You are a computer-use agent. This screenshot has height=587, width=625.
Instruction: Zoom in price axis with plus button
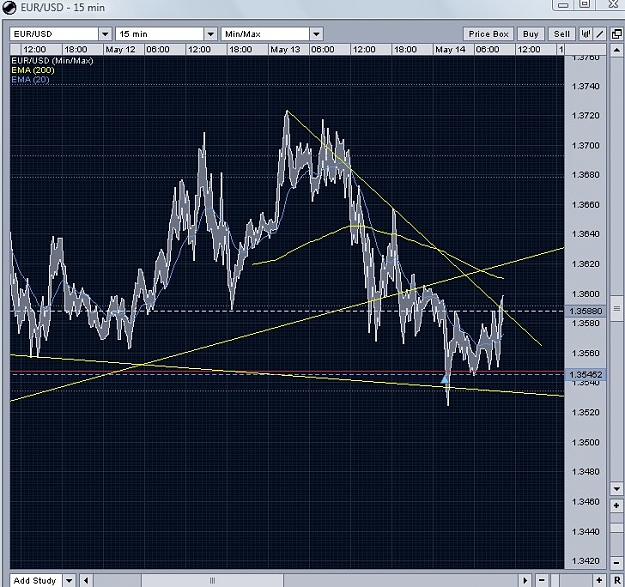[x=616, y=506]
